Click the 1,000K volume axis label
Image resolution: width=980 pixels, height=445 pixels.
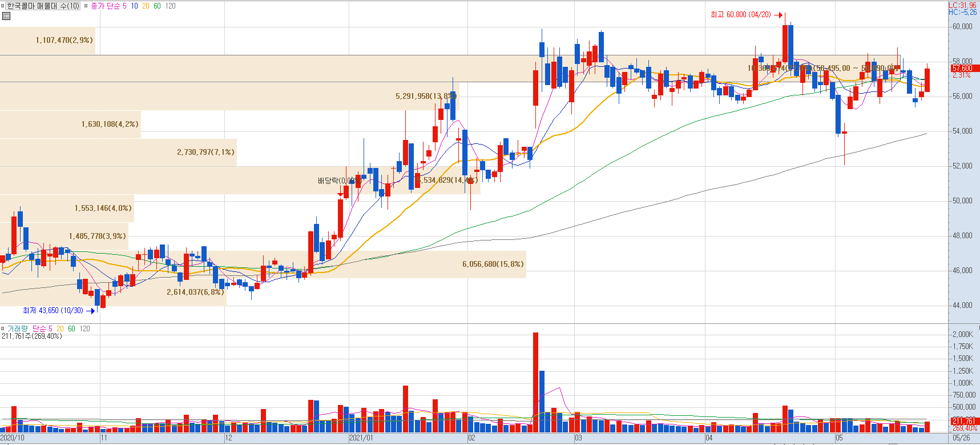coord(963,383)
